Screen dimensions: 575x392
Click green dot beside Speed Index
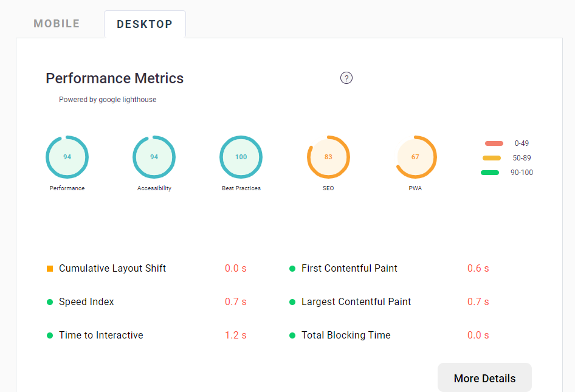tap(50, 302)
